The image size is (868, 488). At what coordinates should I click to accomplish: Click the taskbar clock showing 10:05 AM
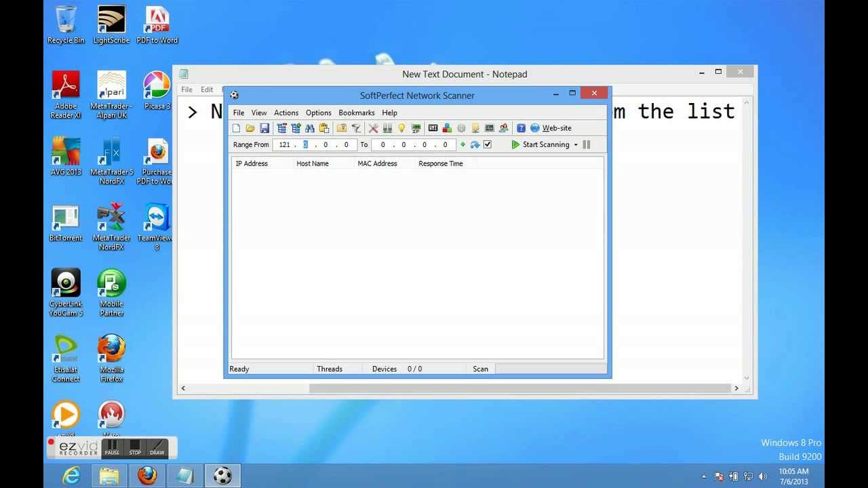point(793,476)
